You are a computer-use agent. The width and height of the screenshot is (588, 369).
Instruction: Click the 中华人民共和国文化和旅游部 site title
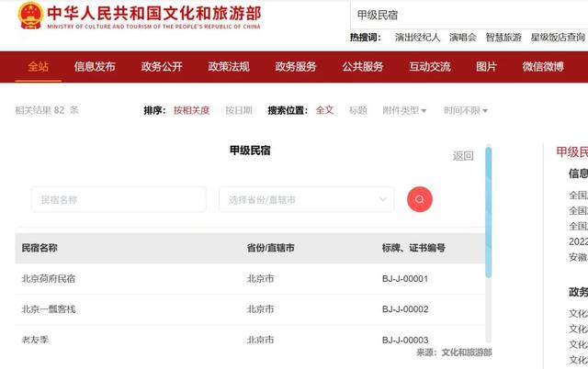[x=154, y=14]
